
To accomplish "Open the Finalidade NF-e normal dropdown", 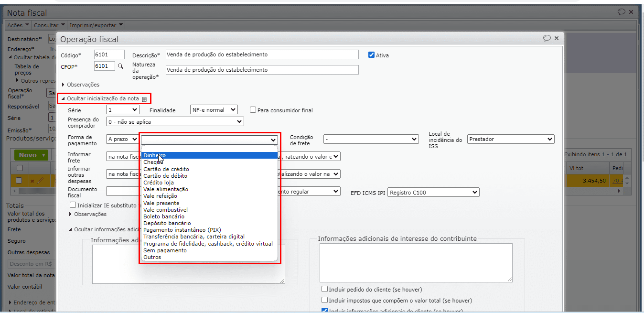I will pos(214,109).
